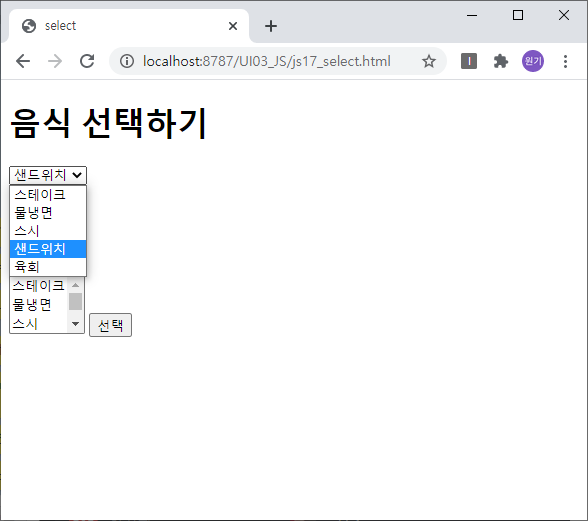The width and height of the screenshot is (588, 521).
Task: Open a new browser tab
Action: point(271,26)
